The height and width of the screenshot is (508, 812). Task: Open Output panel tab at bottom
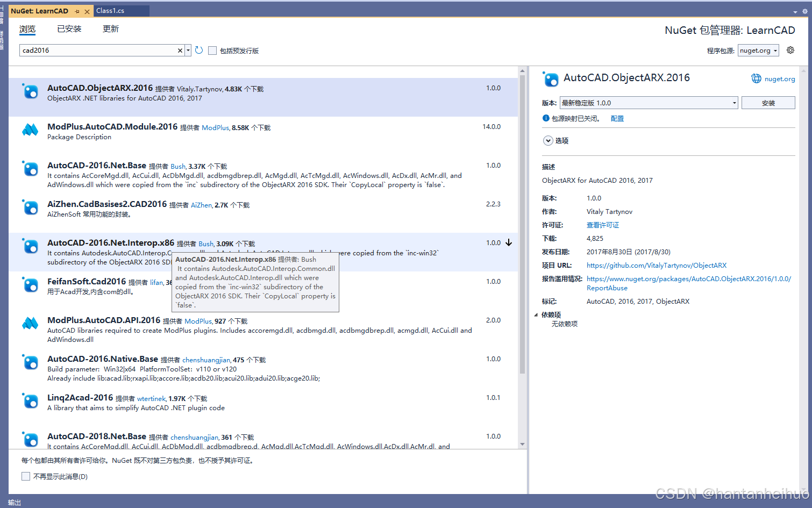pos(15,503)
